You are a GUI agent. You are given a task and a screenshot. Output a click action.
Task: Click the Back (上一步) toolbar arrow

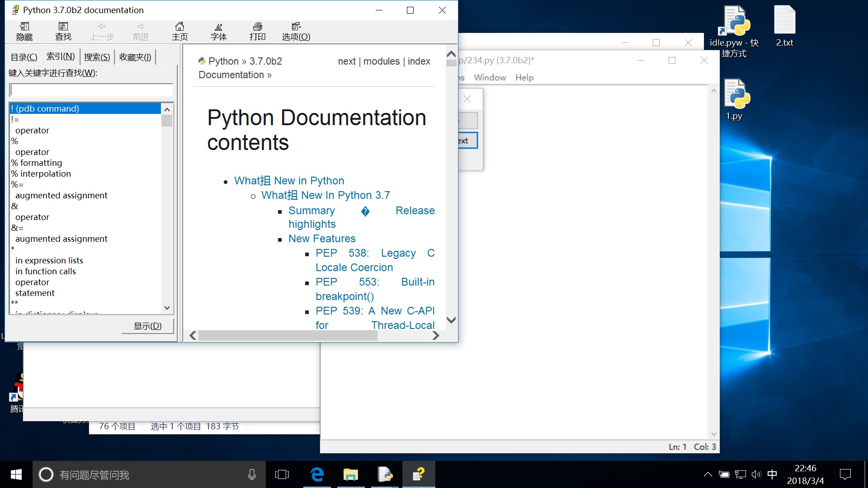click(x=102, y=32)
